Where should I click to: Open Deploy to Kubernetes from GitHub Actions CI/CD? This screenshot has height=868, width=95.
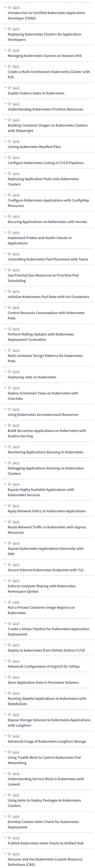(x=46, y=650)
